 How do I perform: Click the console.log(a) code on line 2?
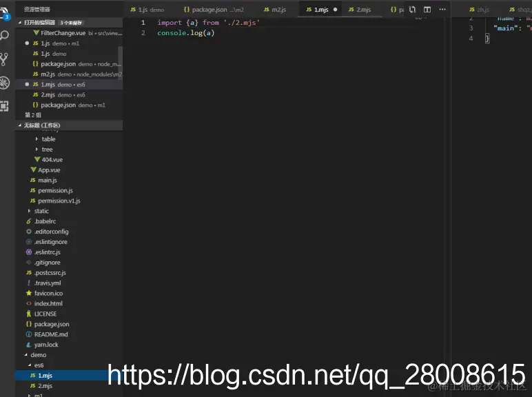click(185, 33)
